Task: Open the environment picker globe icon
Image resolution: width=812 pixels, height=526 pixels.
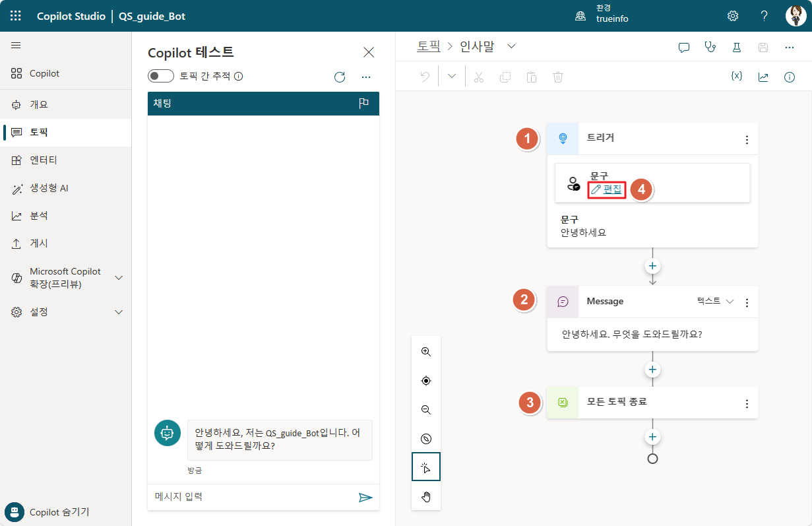Action: pyautogui.click(x=580, y=16)
